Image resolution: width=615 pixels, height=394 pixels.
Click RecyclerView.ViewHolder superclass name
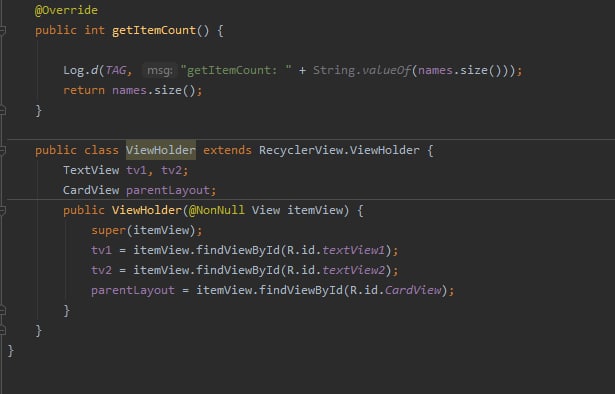[x=339, y=150]
